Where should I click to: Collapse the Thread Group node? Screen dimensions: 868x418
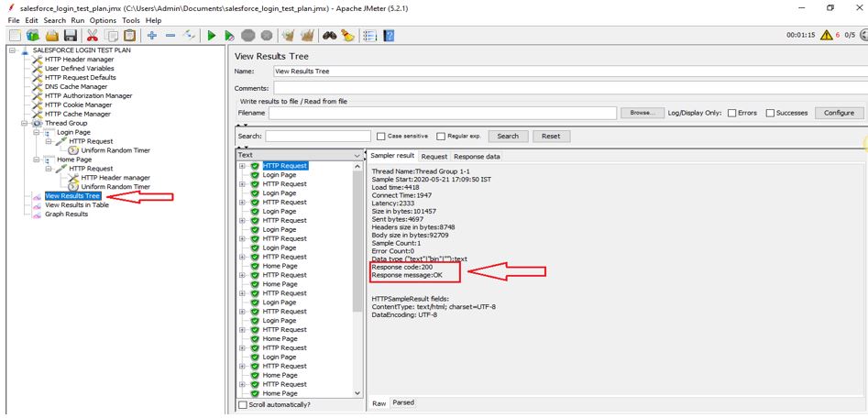point(25,123)
